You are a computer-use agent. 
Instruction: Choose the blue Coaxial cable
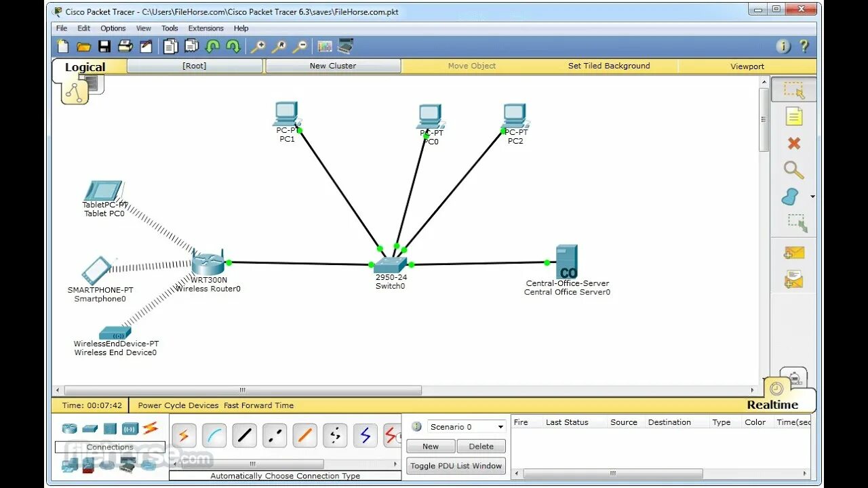pyautogui.click(x=366, y=436)
